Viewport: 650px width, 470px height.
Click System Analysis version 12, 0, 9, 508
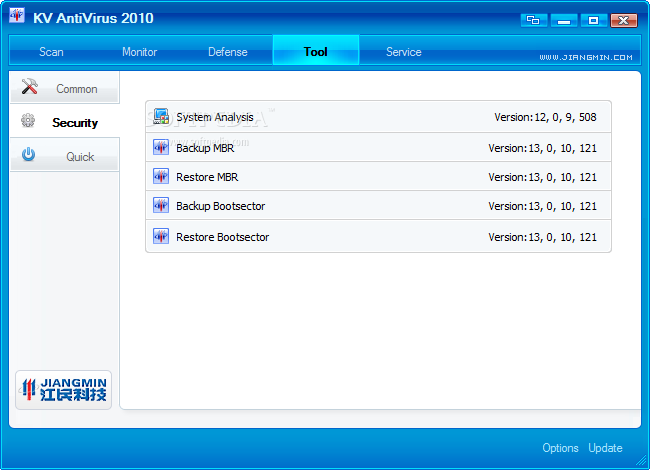tap(546, 117)
